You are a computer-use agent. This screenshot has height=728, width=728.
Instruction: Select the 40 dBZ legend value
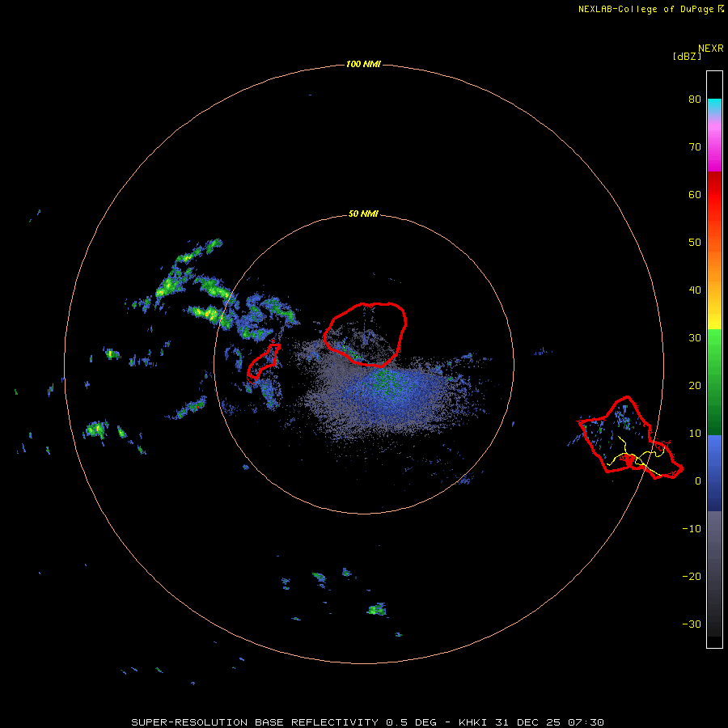[x=695, y=290]
